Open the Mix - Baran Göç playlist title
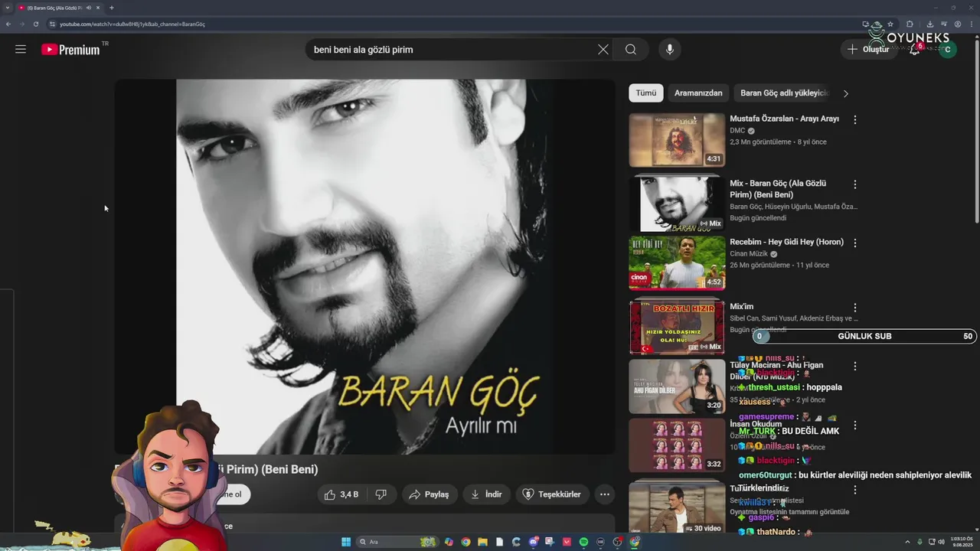Screen dimensions: 980x551 (x=778, y=189)
